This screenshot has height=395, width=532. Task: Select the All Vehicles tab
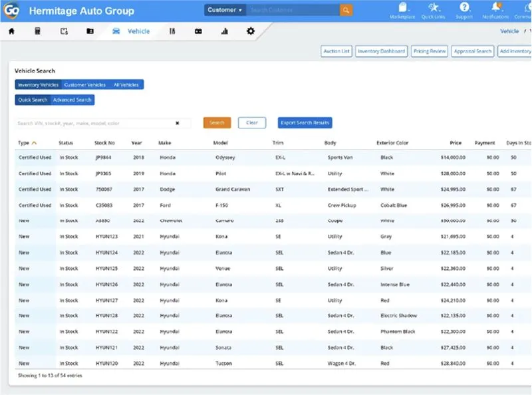click(126, 85)
